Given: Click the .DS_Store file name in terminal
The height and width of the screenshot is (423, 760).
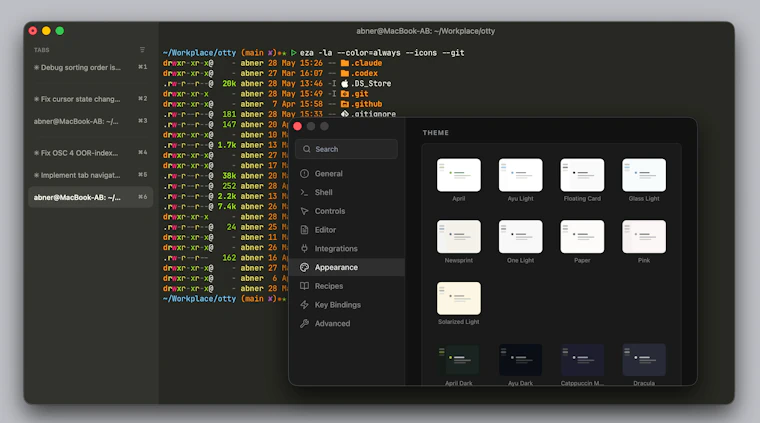Looking at the screenshot, I should (371, 83).
